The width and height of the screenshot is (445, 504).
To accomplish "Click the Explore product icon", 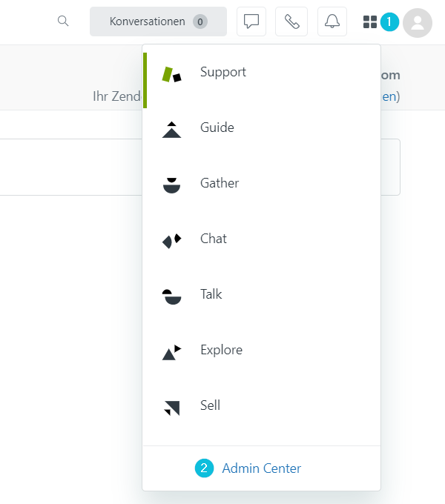I will point(172,352).
